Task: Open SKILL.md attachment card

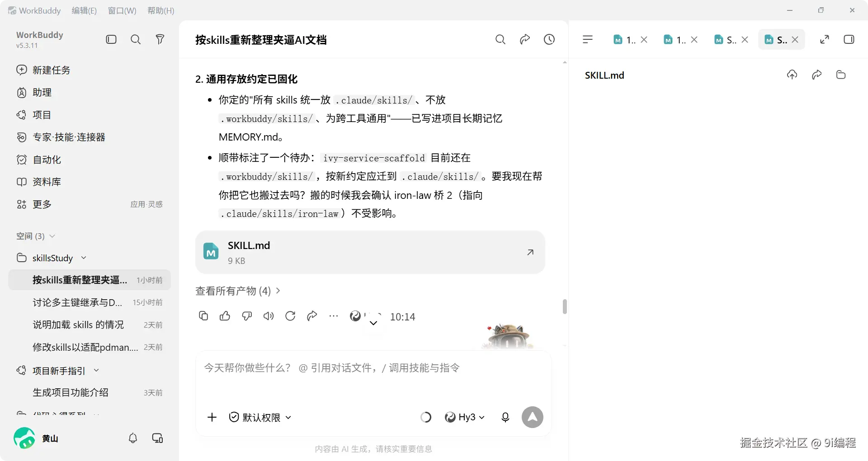Action: [370, 252]
